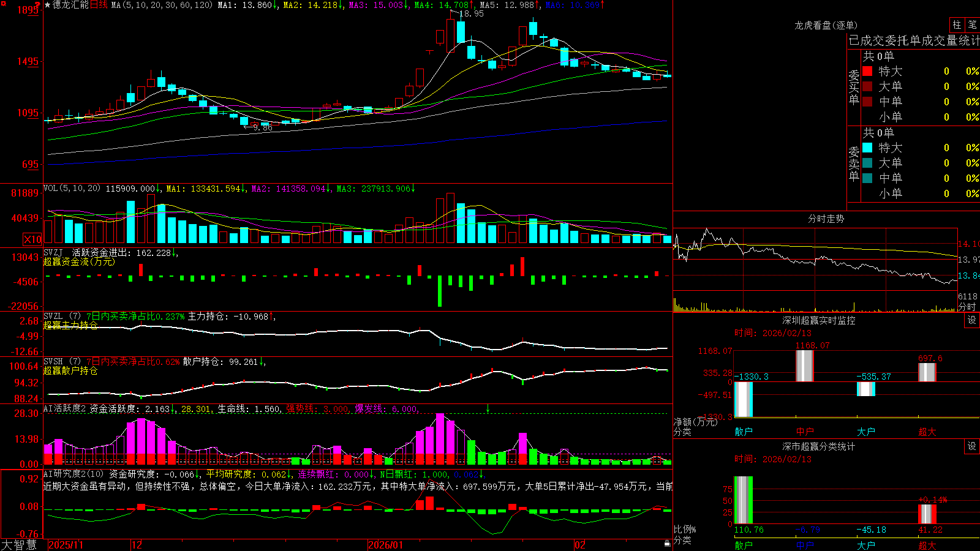Click the dark red 中单 swatch under 委买单

[x=867, y=102]
